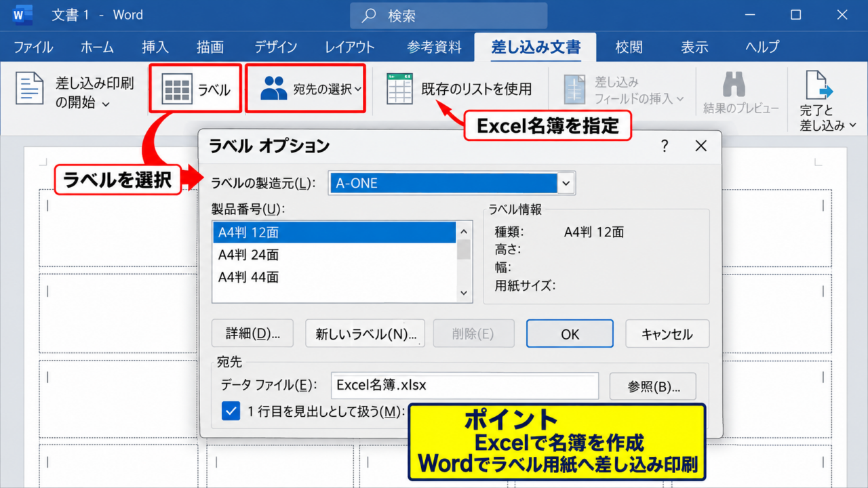Open the 宛先の選択 dropdown arrow
Image resolution: width=868 pixels, height=488 pixels.
coord(358,89)
